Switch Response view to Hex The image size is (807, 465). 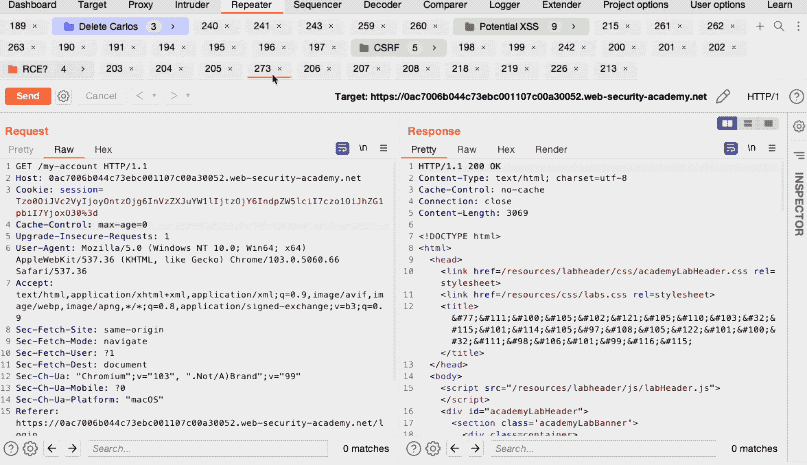[505, 149]
